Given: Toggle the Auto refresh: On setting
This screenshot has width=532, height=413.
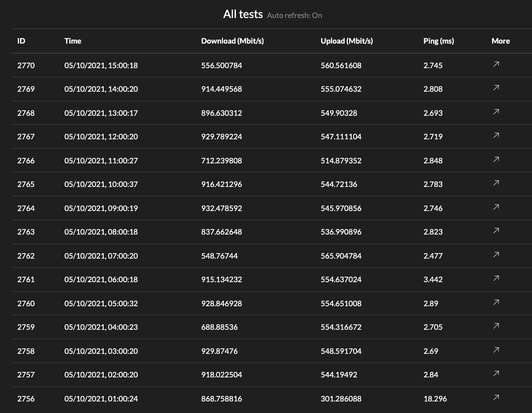Looking at the screenshot, I should (295, 15).
